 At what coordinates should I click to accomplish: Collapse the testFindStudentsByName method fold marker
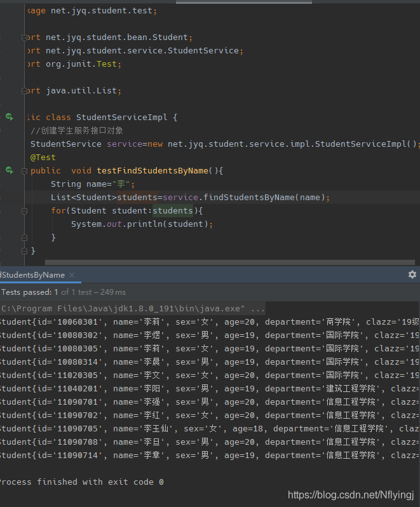pyautogui.click(x=24, y=171)
